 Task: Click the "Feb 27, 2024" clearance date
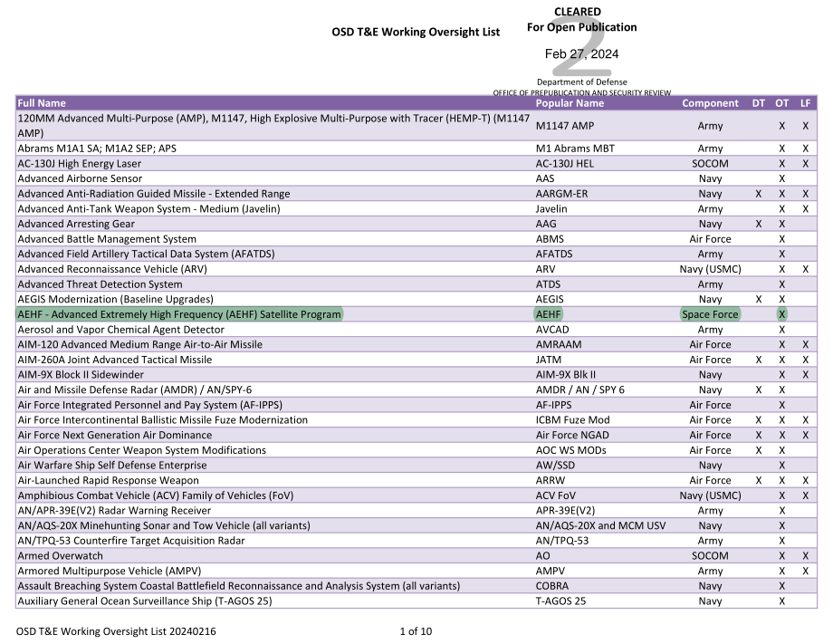pyautogui.click(x=581, y=53)
